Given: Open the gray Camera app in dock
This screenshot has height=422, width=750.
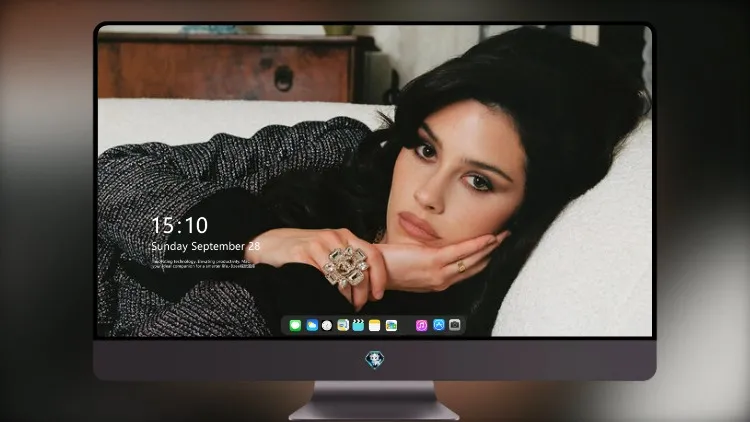Looking at the screenshot, I should click(455, 325).
